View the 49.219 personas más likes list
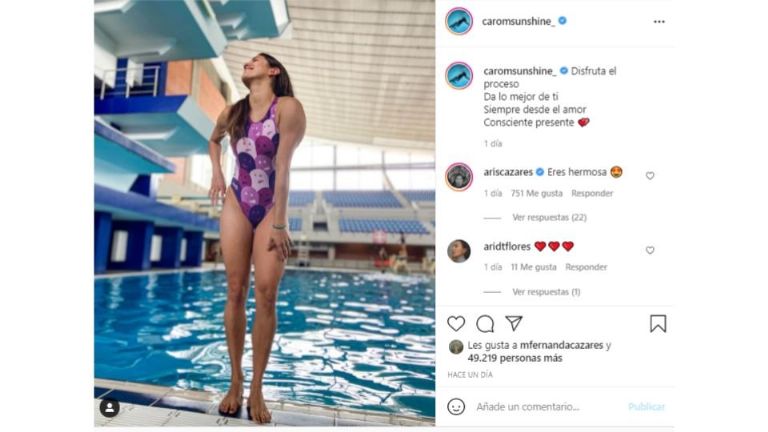This screenshot has width=768, height=432. pos(515,359)
